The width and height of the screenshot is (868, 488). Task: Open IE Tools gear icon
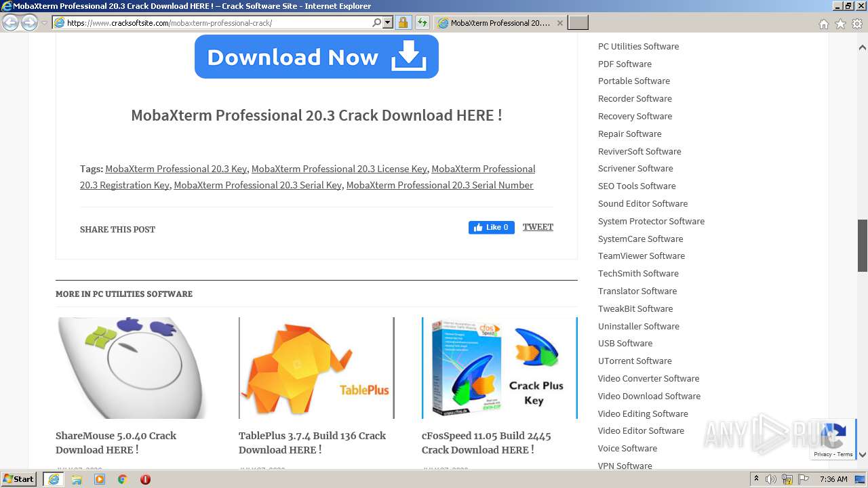[x=857, y=24]
